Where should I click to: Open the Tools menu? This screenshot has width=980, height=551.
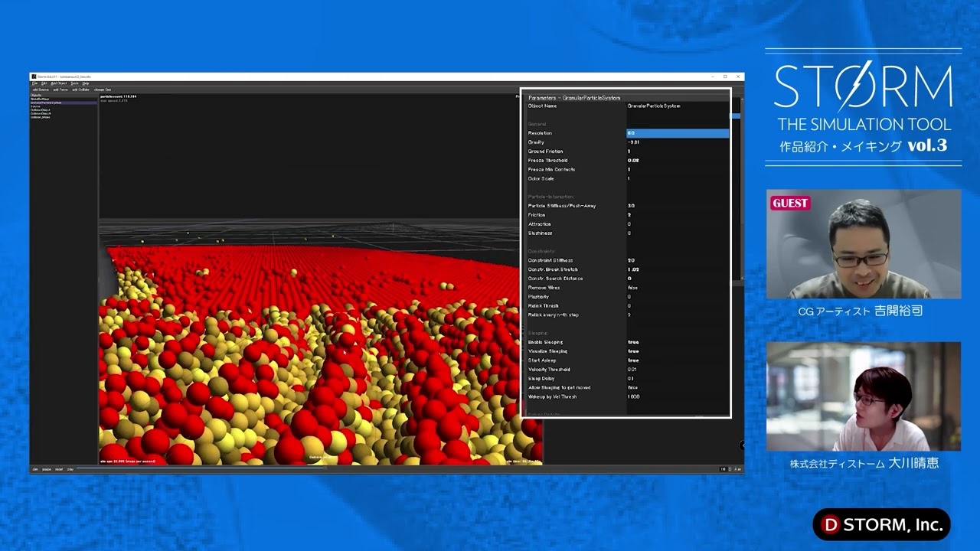[x=75, y=83]
